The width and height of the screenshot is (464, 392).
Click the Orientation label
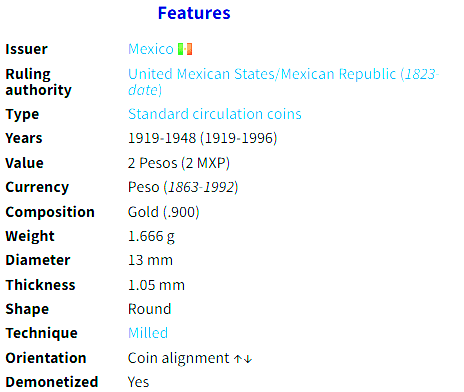(46, 358)
